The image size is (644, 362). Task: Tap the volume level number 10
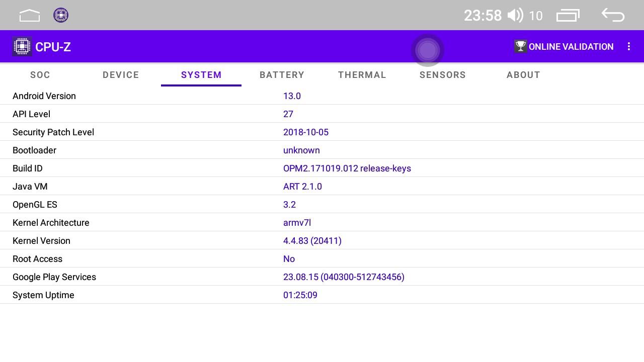536,16
